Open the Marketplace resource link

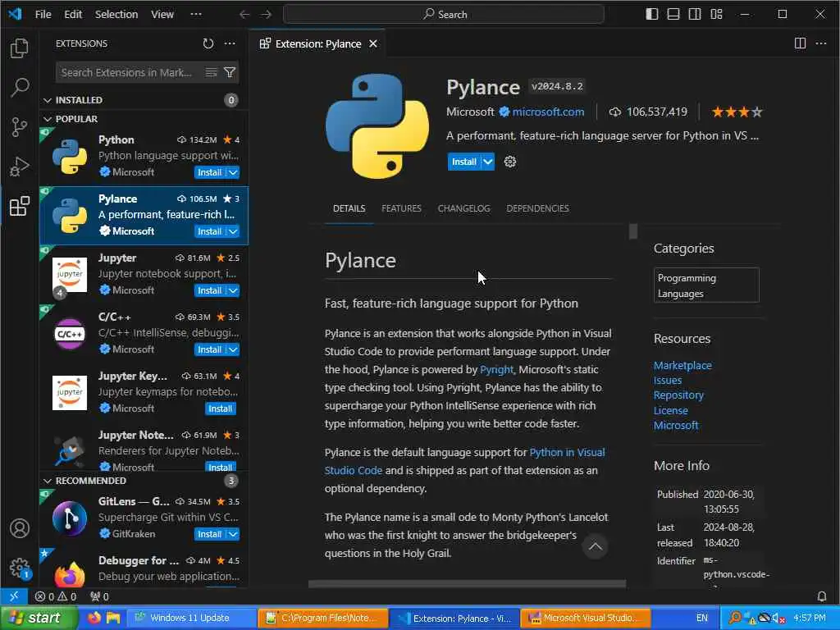682,365
